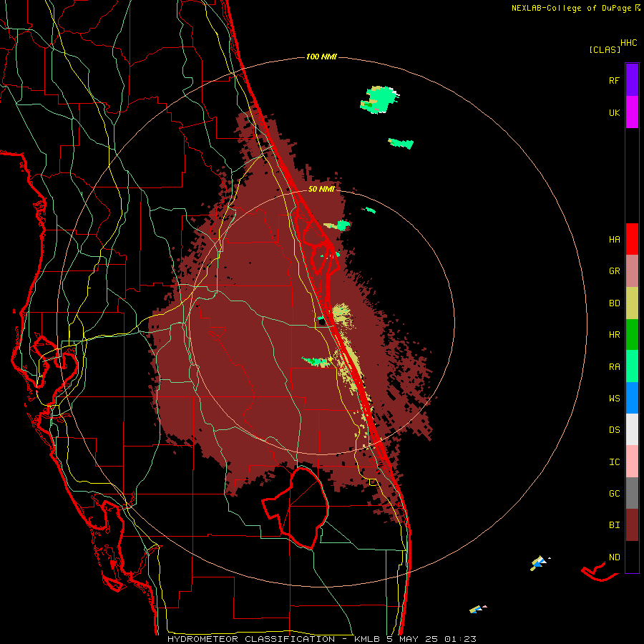The image size is (644, 644).
Task: Click the 100 NMI range ring label
Action: (x=321, y=57)
